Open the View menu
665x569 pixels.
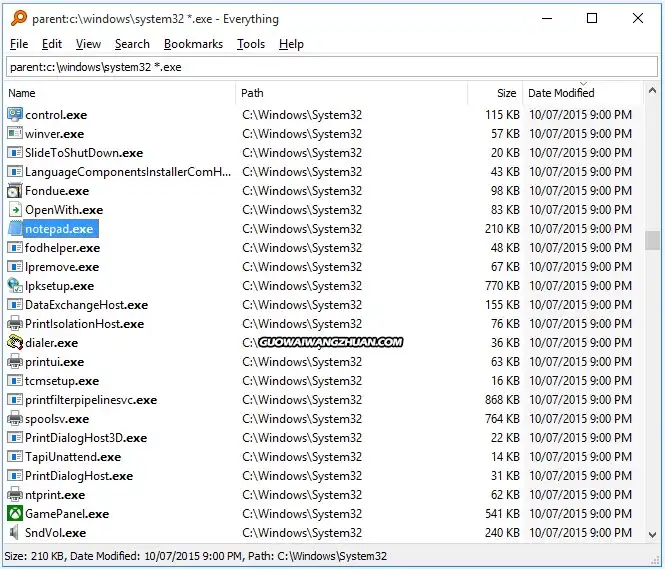[x=88, y=44]
